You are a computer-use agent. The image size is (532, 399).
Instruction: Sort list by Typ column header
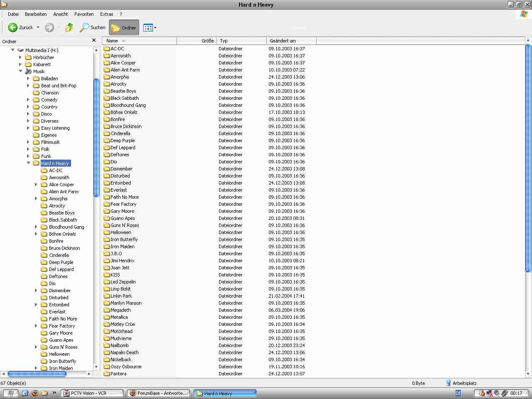241,41
